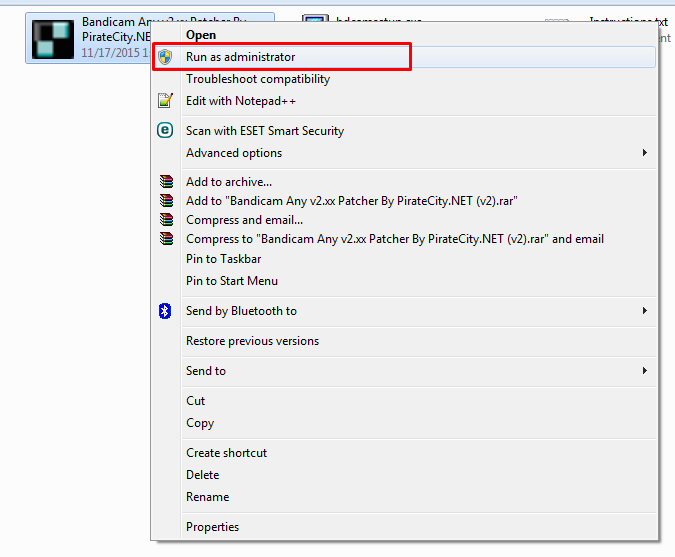Select Restore previous versions
The height and width of the screenshot is (557, 675).
coord(253,341)
